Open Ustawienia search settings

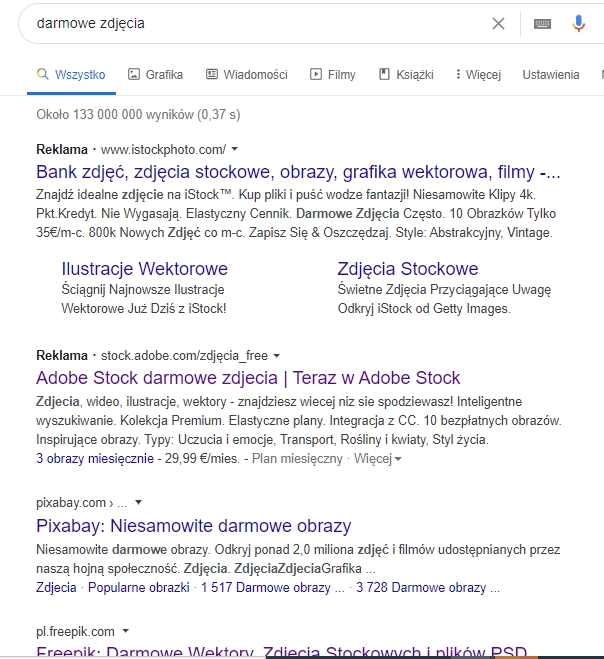(550, 74)
